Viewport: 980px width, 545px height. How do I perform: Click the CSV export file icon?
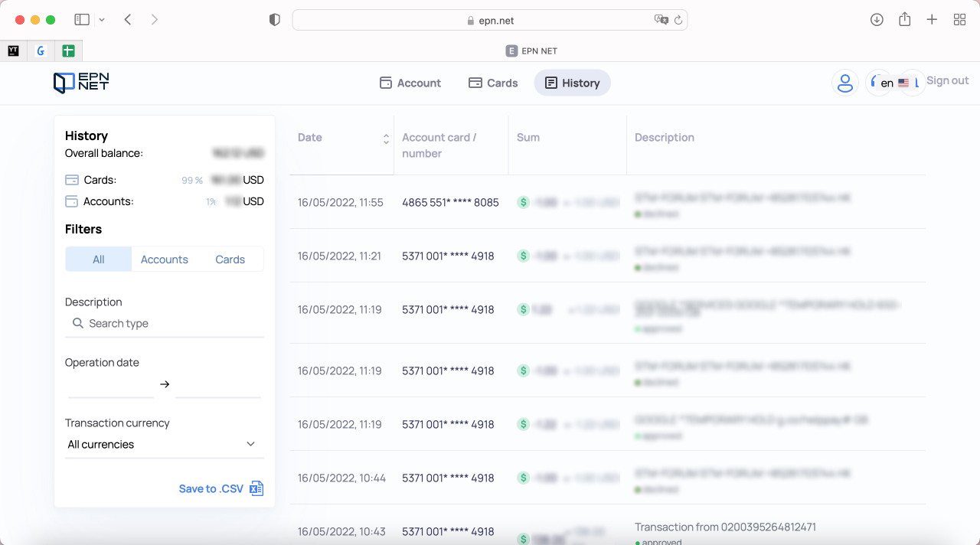[x=257, y=488]
